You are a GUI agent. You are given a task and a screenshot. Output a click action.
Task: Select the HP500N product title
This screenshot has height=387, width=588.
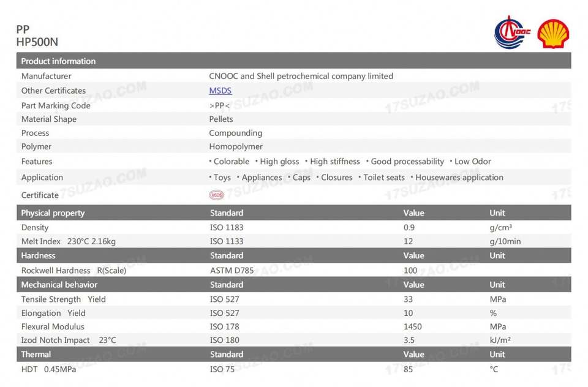[x=37, y=42]
